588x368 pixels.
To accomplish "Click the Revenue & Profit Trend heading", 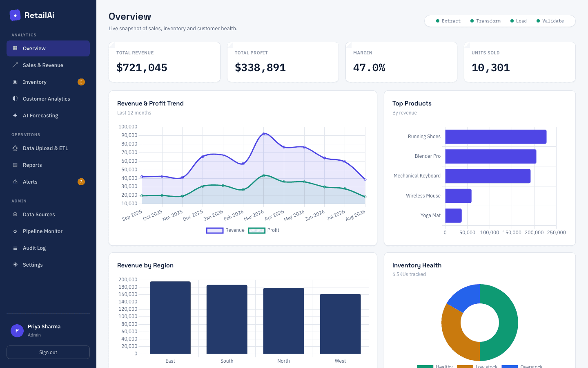I will (x=150, y=103).
